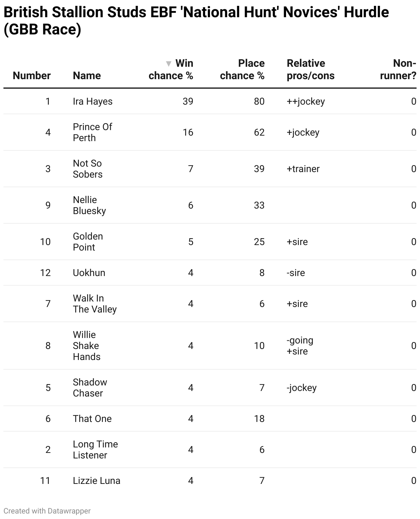Open the Created with Datawrapper link
The width and height of the screenshot is (420, 519).
pyautogui.click(x=47, y=511)
